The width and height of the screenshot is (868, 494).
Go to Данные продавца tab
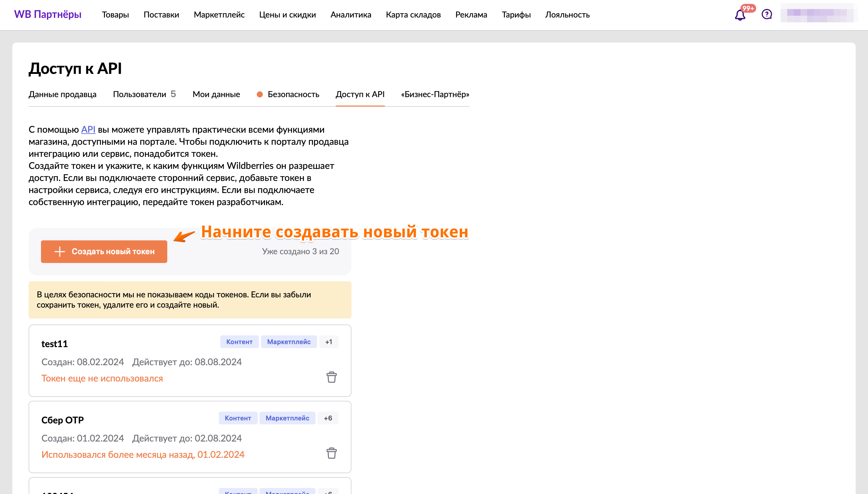[x=62, y=94]
